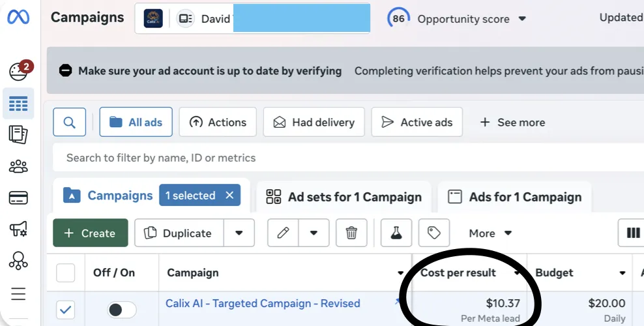Switch to Ads for 1 Campaign tab

tap(515, 197)
